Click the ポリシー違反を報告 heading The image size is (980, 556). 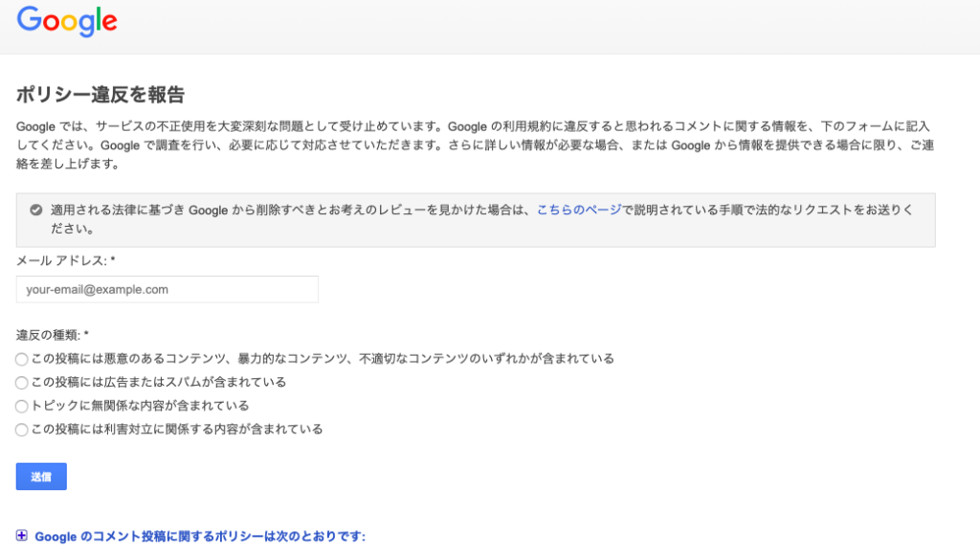pos(100,95)
